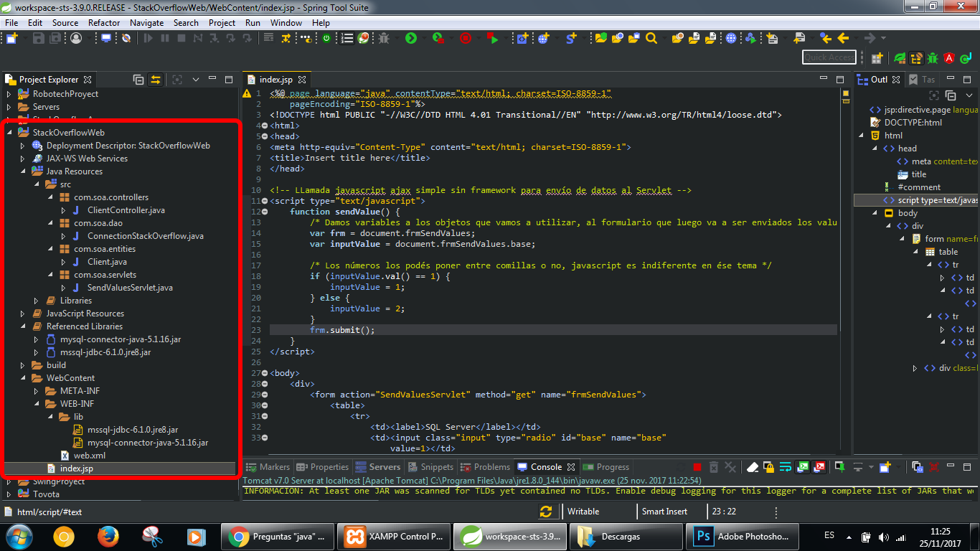The height and width of the screenshot is (551, 980).
Task: Click the Back navigation yellow arrow
Action: click(x=843, y=38)
